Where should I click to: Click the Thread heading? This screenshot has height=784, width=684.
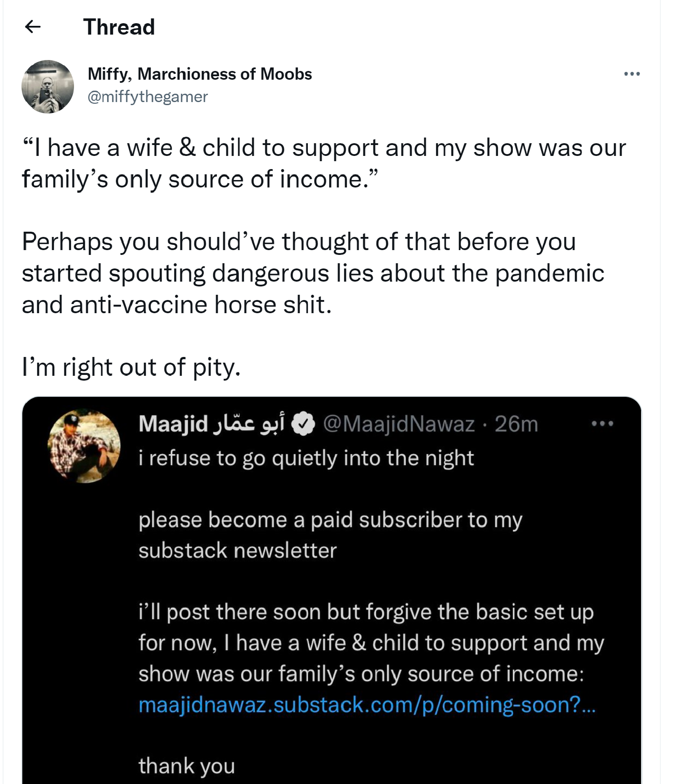(x=119, y=27)
